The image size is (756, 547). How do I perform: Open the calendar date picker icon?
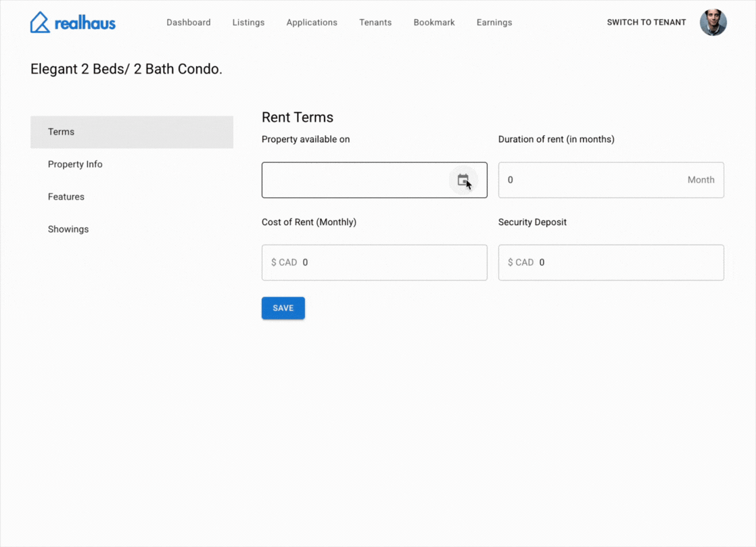[463, 180]
